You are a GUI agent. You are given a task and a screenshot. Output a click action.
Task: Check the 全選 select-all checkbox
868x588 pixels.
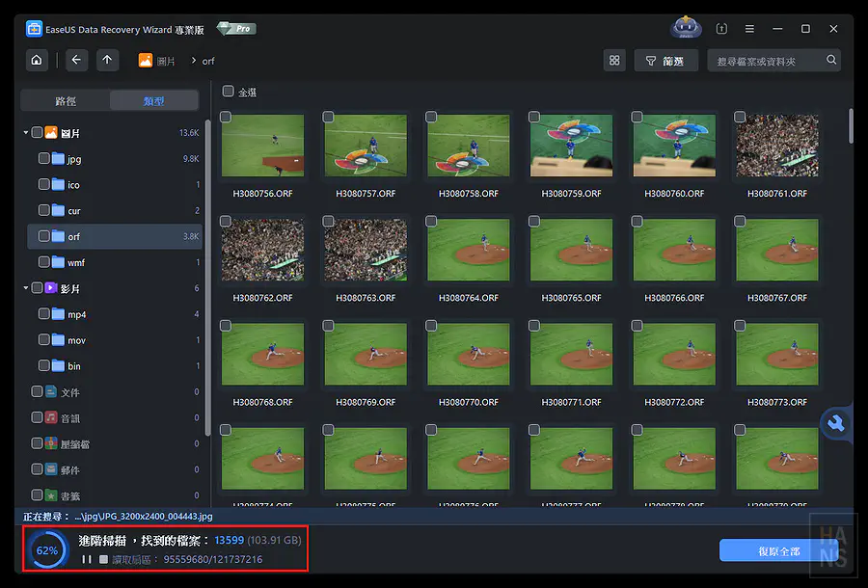(229, 93)
